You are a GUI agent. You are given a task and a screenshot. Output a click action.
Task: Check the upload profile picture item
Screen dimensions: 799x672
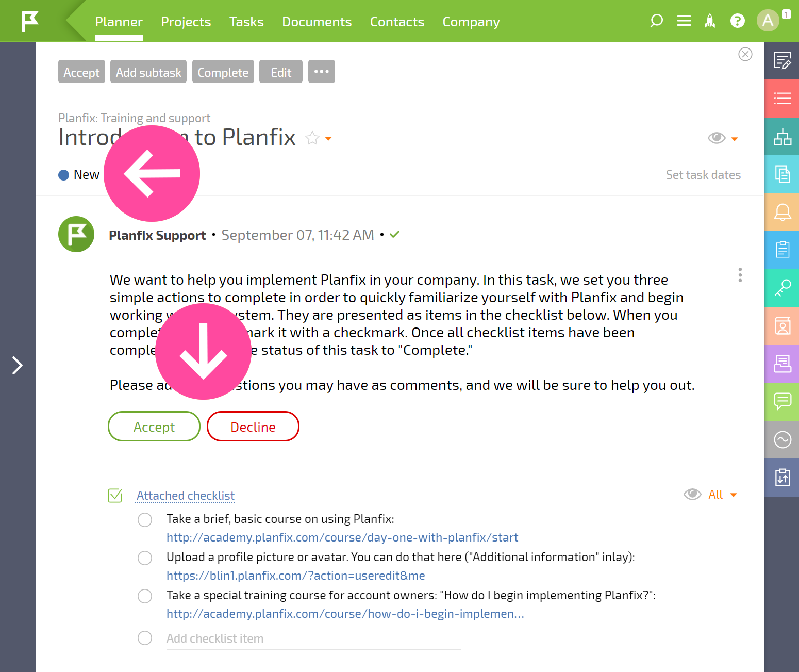pyautogui.click(x=145, y=558)
